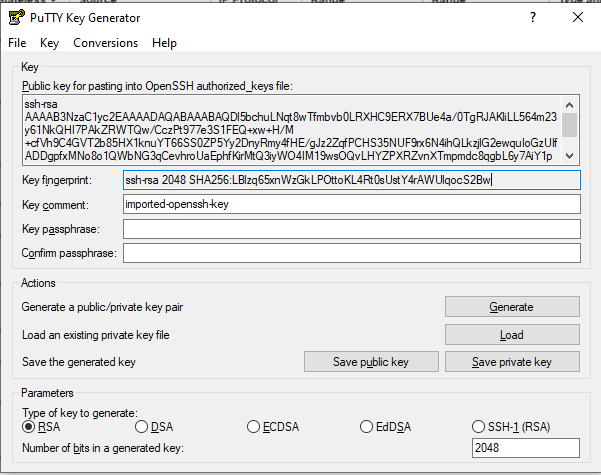Open the Key menu
Viewport: 601px width, 475px height.
point(49,43)
